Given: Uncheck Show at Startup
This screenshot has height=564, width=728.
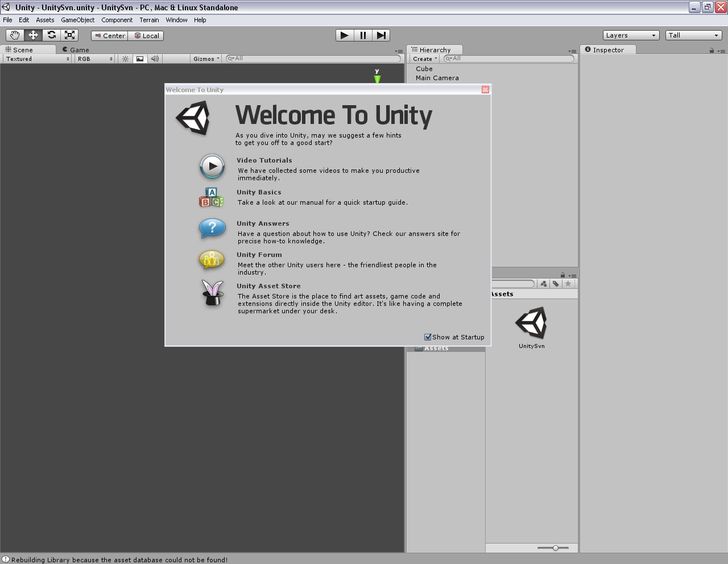Looking at the screenshot, I should [x=428, y=337].
